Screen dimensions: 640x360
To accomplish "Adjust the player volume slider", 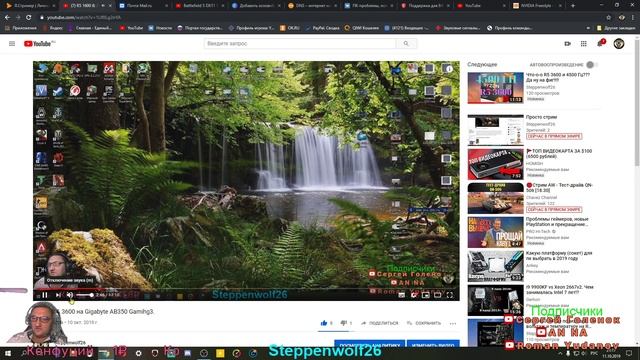I will [x=85, y=295].
